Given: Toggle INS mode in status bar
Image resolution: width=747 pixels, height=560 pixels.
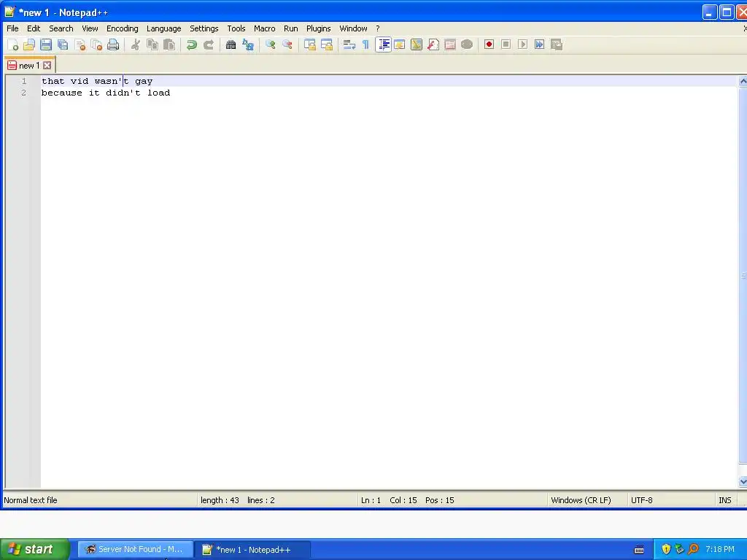Looking at the screenshot, I should [724, 500].
